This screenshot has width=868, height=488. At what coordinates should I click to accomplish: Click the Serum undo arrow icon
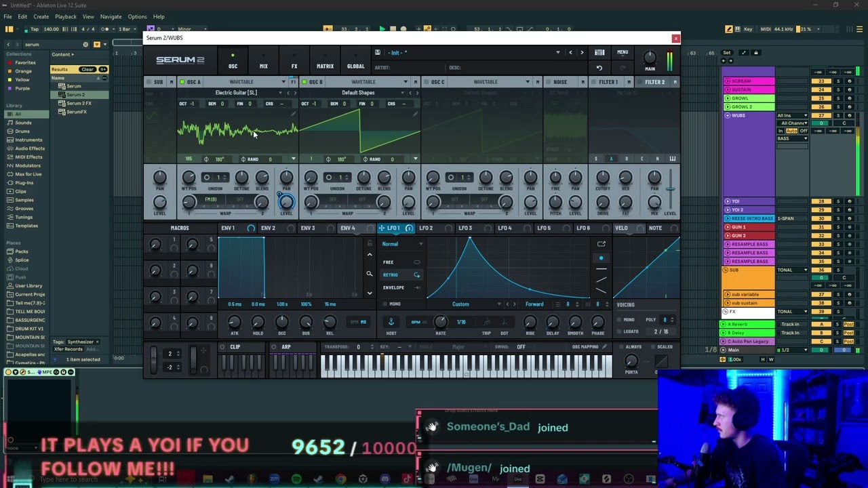click(599, 68)
